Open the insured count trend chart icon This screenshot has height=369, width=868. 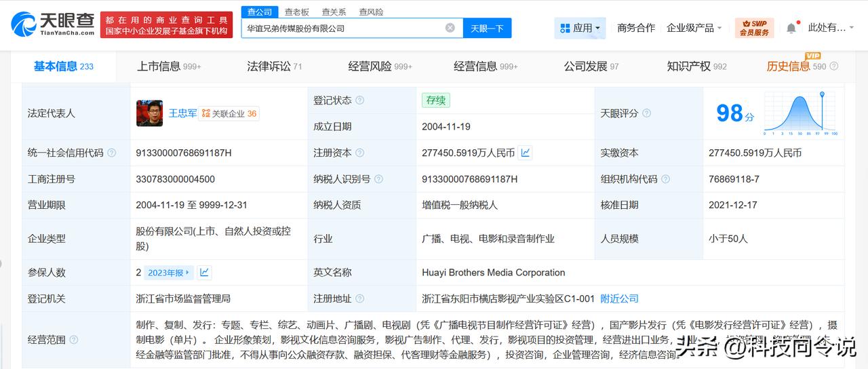point(204,273)
